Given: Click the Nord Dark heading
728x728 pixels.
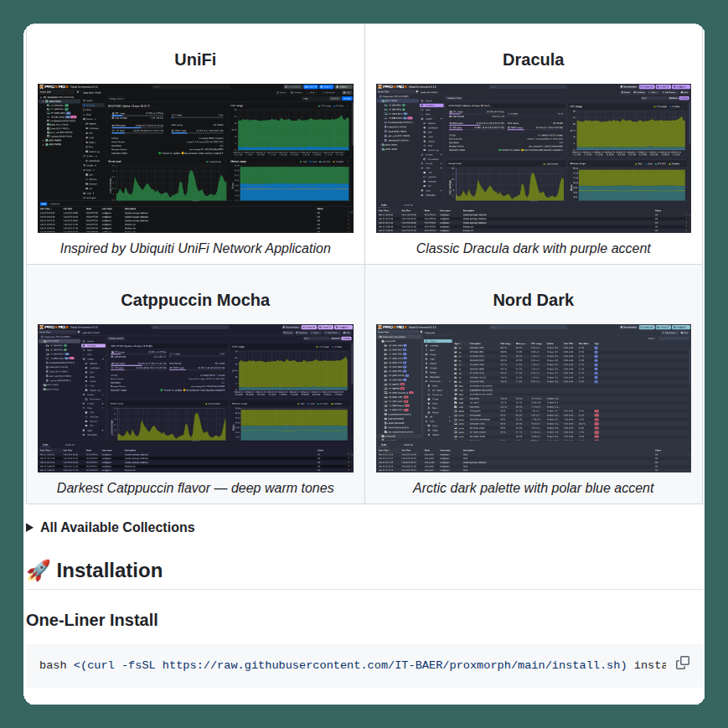Looking at the screenshot, I should (x=534, y=301).
